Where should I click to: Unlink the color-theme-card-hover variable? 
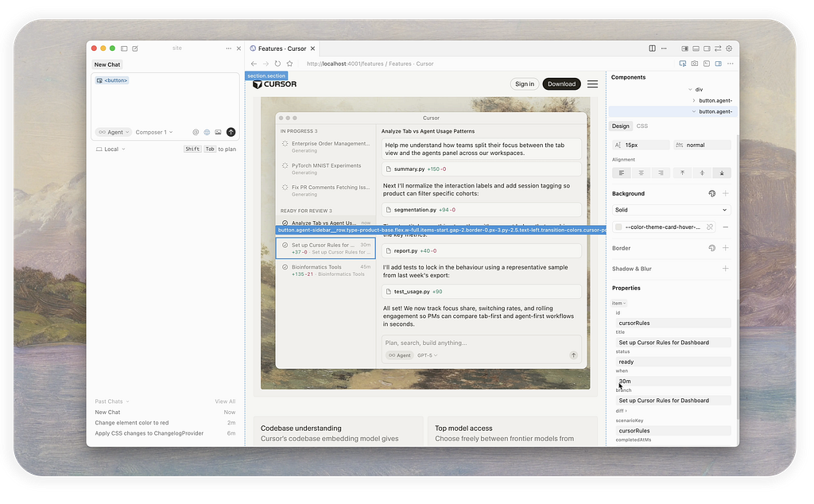click(710, 227)
